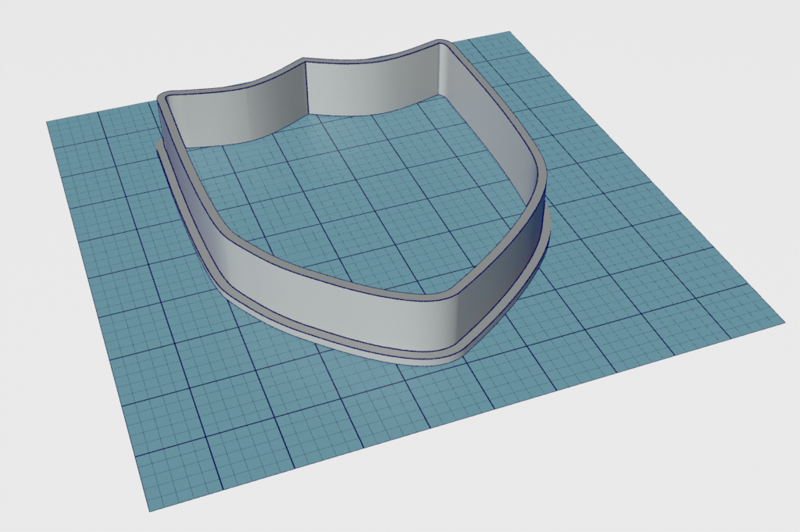Click the top rim at the back-right corner
The height and width of the screenshot is (532, 800).
(442, 42)
